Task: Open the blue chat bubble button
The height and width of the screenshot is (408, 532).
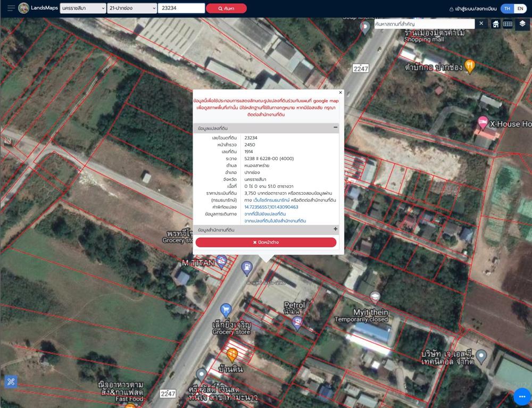Action: tap(522, 396)
